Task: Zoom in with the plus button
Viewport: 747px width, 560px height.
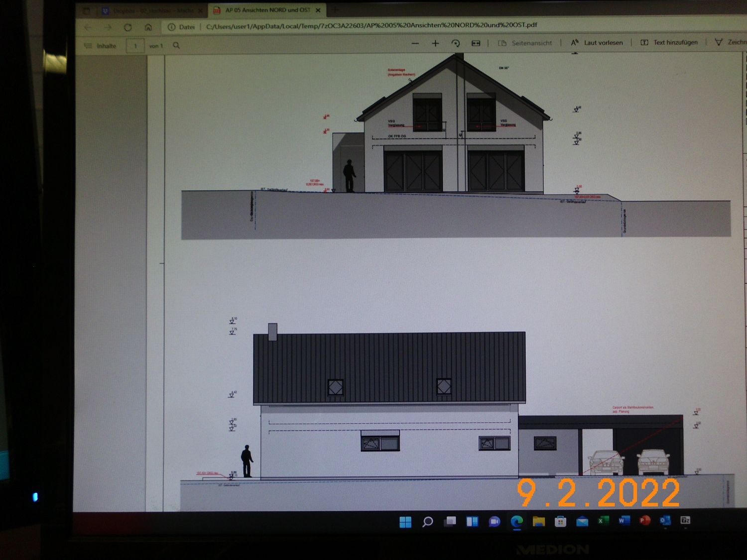Action: pos(435,44)
